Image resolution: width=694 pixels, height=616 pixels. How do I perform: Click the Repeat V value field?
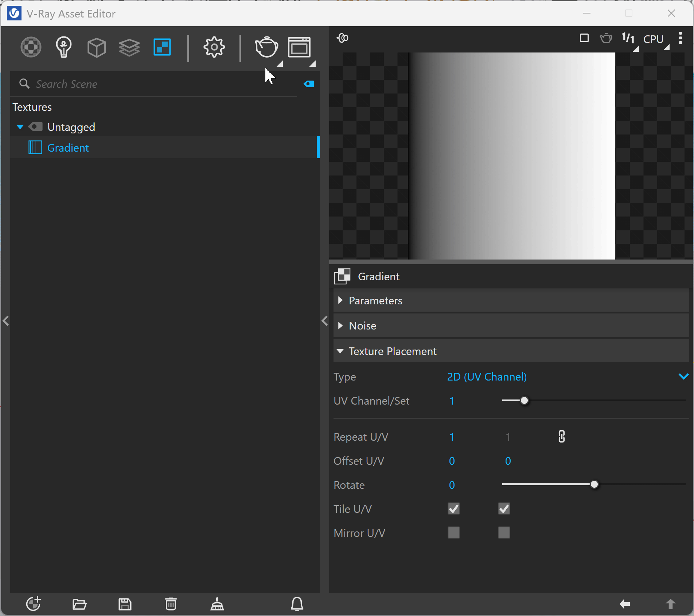(x=508, y=437)
